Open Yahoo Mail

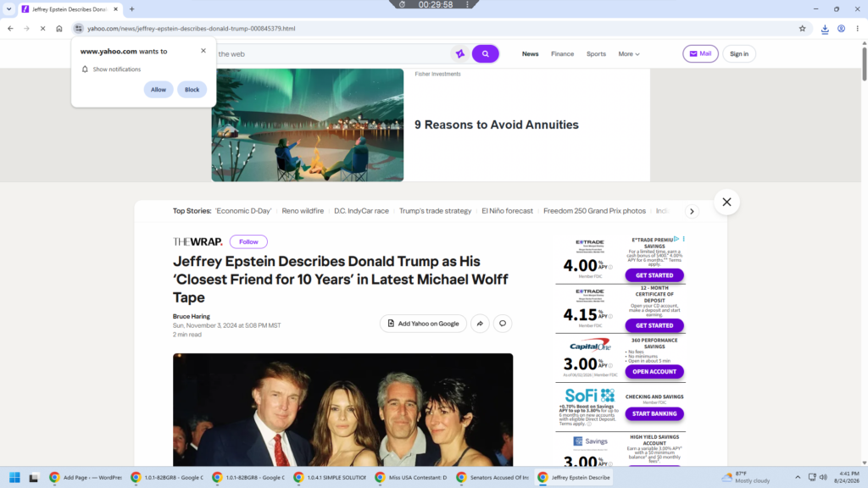click(x=700, y=53)
